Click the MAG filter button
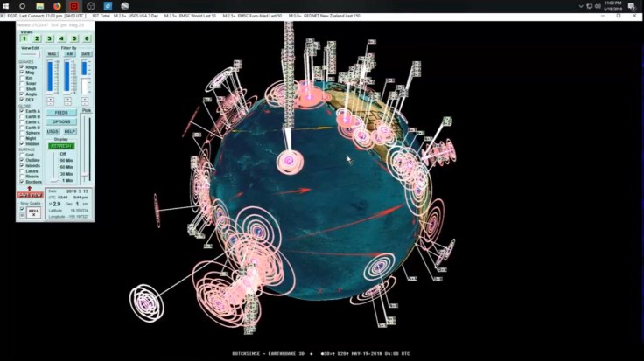The width and height of the screenshot is (644, 361). click(52, 54)
